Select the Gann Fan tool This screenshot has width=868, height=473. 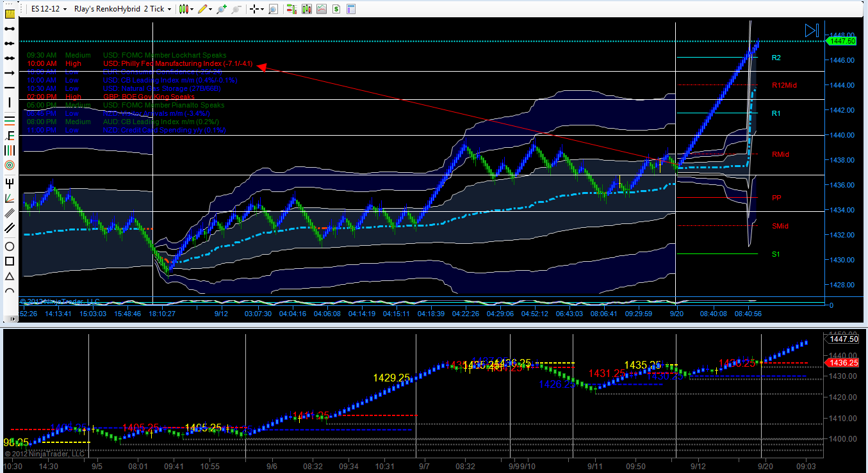(x=10, y=197)
